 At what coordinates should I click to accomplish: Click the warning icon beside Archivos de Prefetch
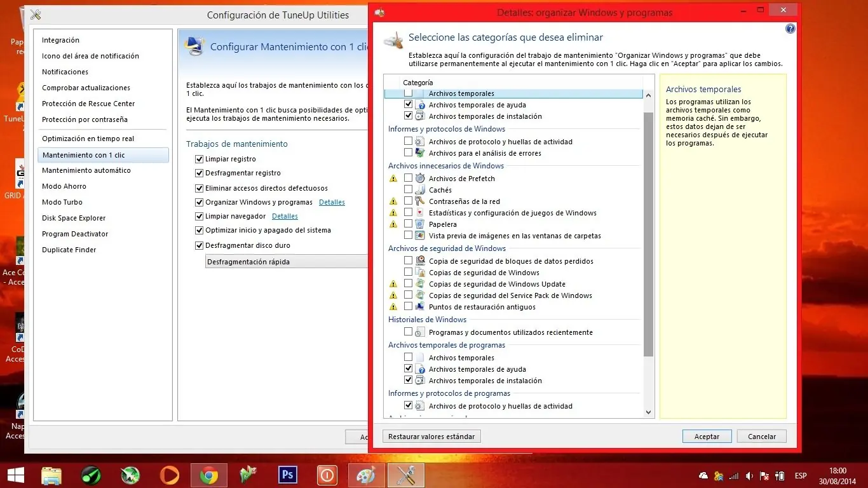pos(393,179)
